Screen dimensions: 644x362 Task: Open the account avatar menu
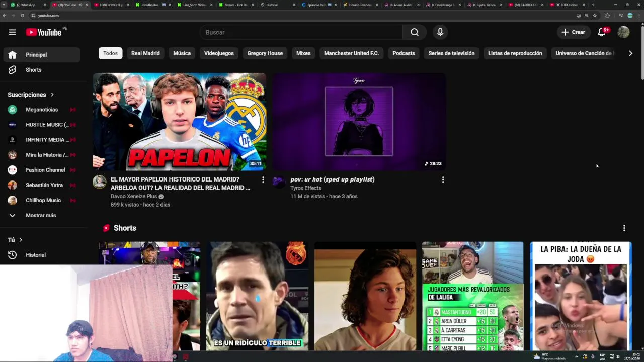click(623, 32)
